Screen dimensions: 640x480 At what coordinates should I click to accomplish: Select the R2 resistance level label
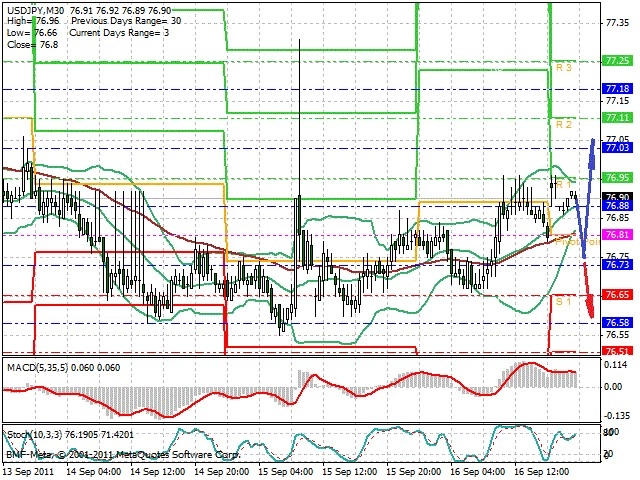pos(563,125)
